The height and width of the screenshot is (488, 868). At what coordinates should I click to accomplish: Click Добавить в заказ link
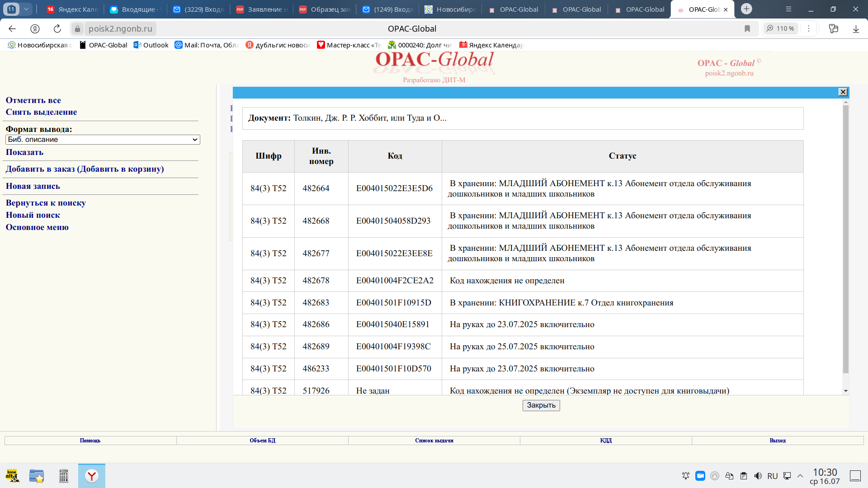(85, 169)
